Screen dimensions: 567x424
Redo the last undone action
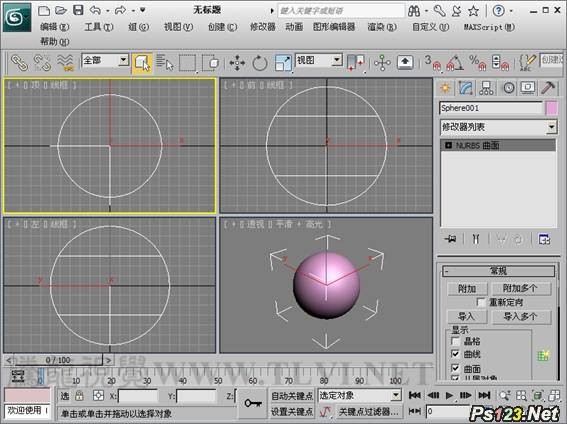click(x=120, y=10)
